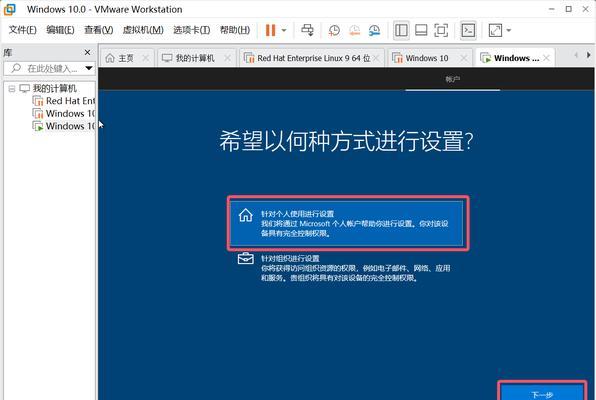Expand the stretch display dropdown arrow

pyautogui.click(x=509, y=30)
